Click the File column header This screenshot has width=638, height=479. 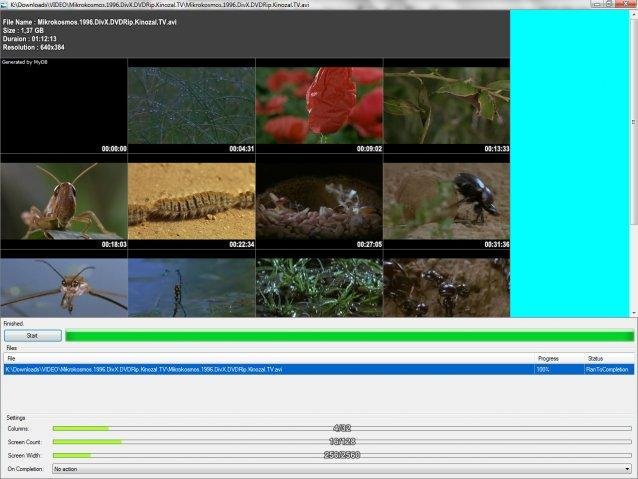click(269, 359)
